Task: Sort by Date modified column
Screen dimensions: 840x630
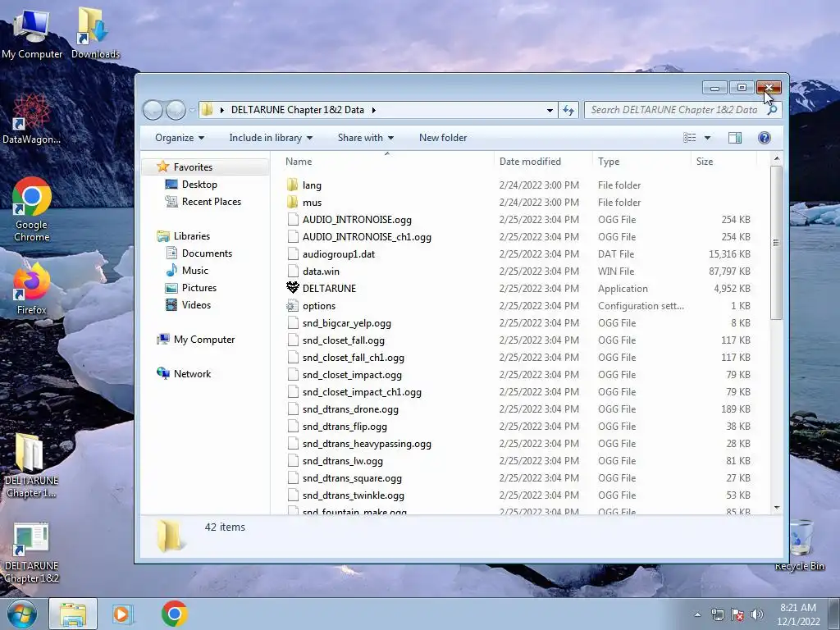Action: point(543,162)
